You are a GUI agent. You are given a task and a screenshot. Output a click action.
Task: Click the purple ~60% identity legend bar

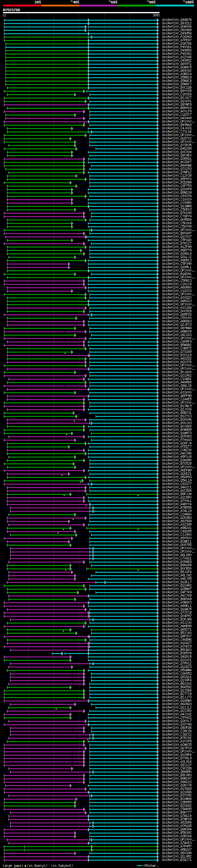98,6
